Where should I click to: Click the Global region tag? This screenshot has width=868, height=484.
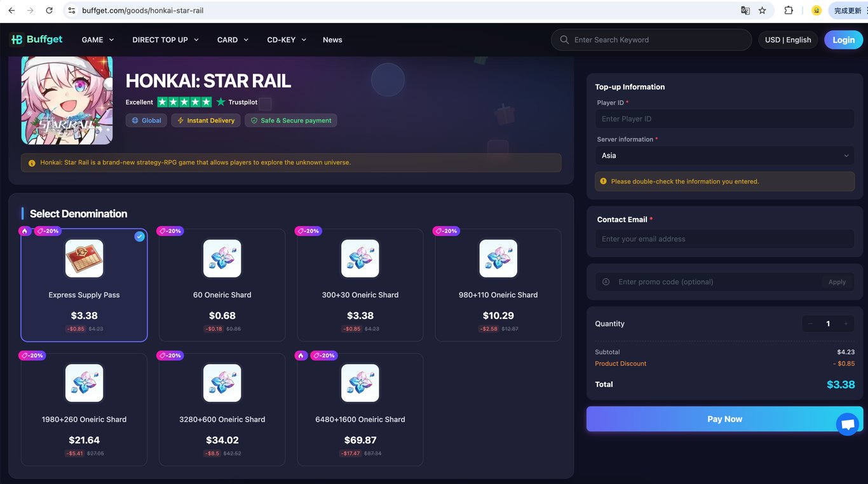coord(146,121)
